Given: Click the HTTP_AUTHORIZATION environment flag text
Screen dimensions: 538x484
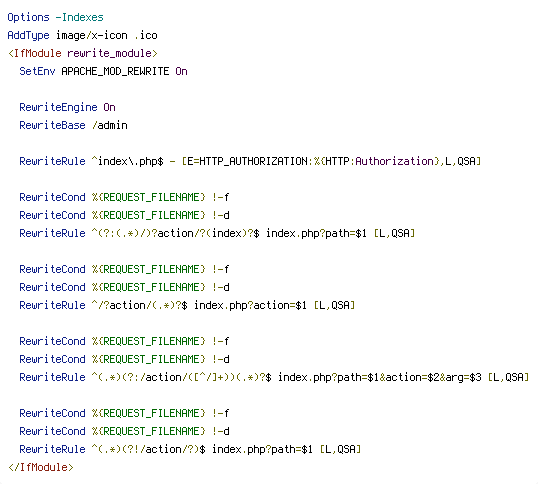Looking at the screenshot, I should (x=253, y=161).
